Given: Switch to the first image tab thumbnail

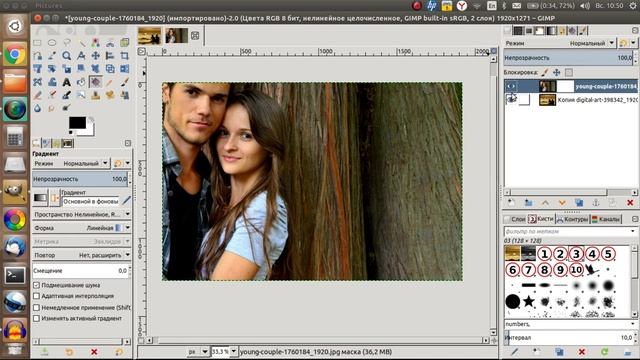Looking at the screenshot, I should click(x=149, y=36).
